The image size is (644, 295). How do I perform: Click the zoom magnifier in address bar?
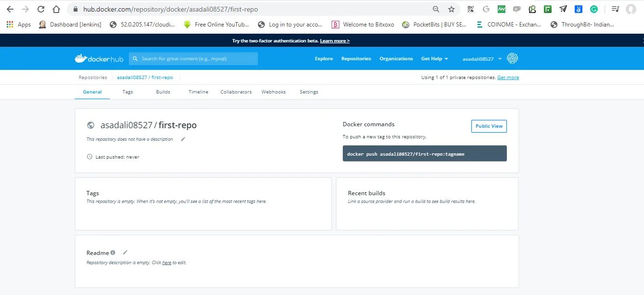pos(436,9)
